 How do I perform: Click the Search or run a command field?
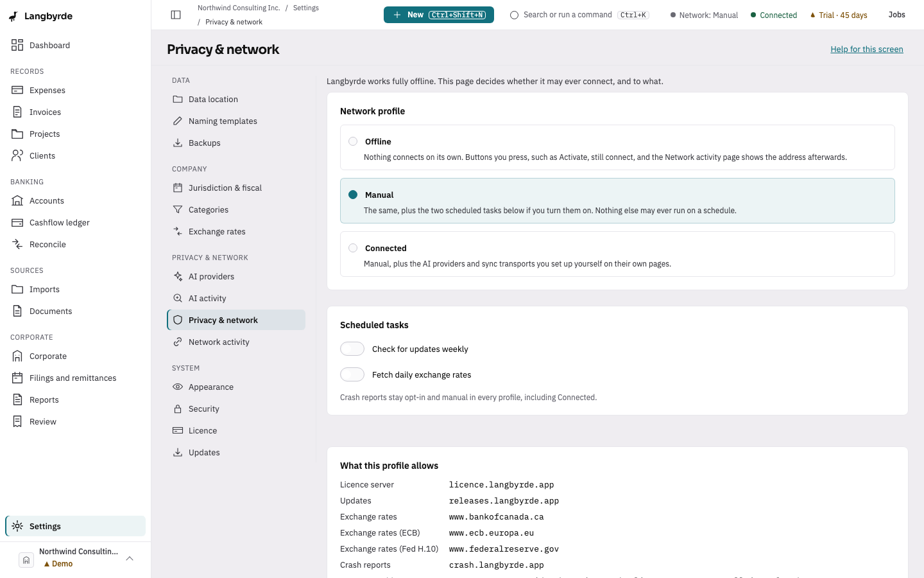(x=579, y=15)
